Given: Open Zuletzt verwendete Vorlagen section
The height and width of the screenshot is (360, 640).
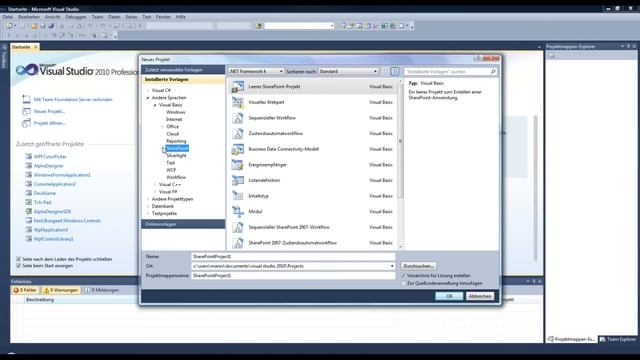Looking at the screenshot, I should point(183,70).
